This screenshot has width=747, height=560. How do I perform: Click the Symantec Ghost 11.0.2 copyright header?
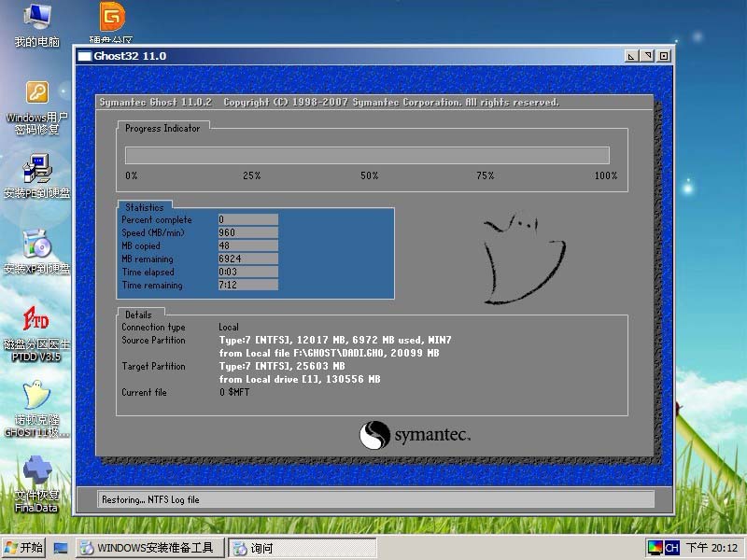tap(329, 103)
